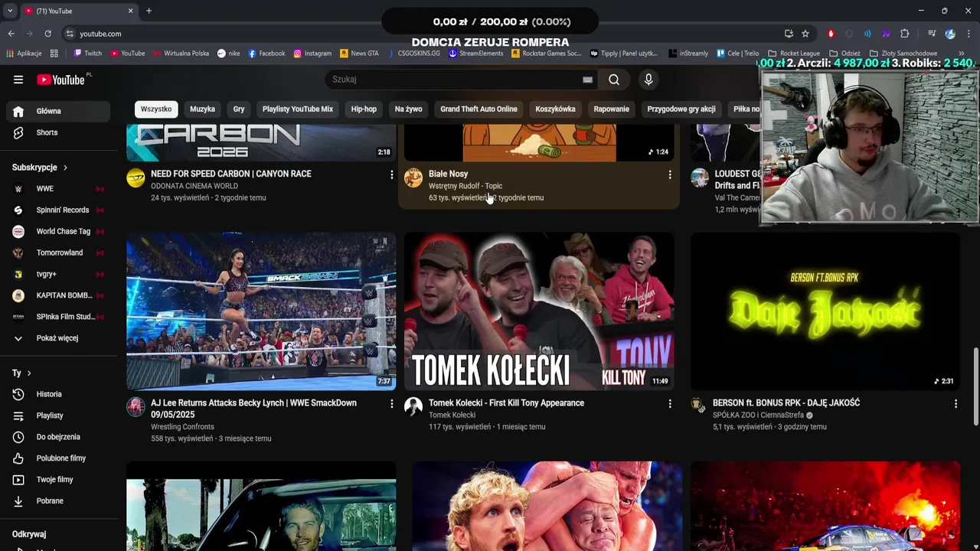The width and height of the screenshot is (980, 551).
Task: Select the Koszykówka filter chip
Action: (x=555, y=109)
